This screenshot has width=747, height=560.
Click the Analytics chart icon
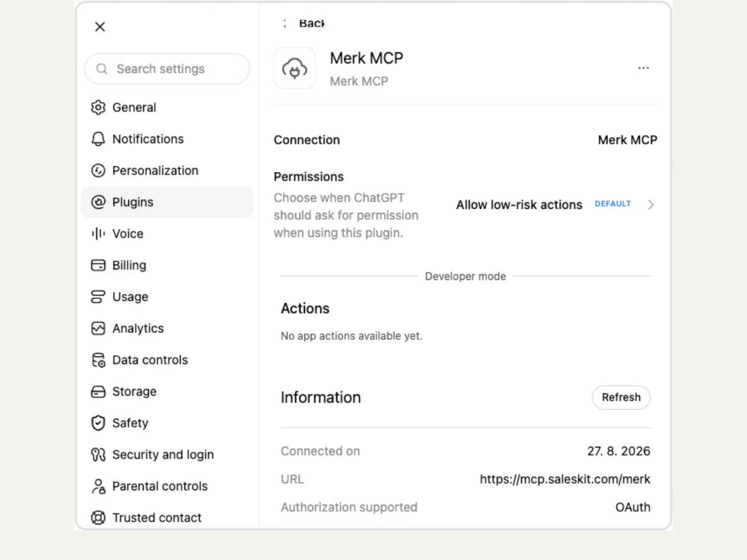click(x=98, y=329)
